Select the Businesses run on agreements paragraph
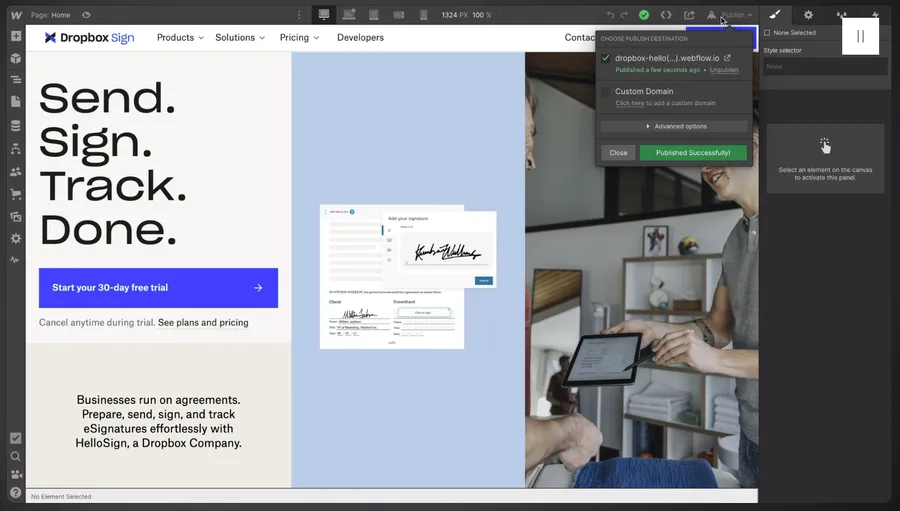 [x=158, y=421]
